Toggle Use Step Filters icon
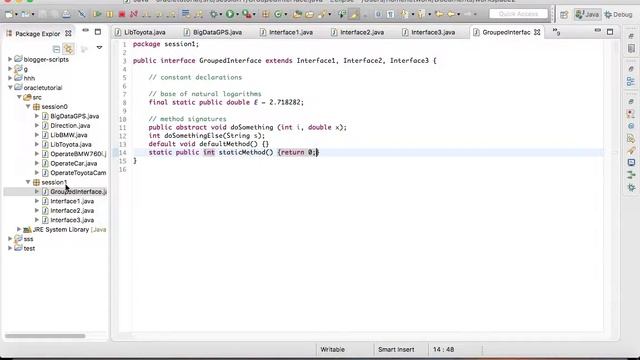The height and width of the screenshot is (360, 640). [x=199, y=14]
